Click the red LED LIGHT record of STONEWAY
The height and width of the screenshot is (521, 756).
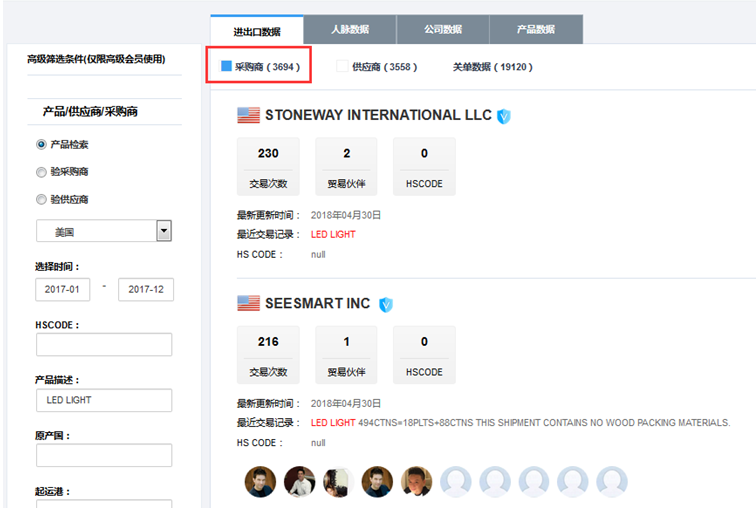pyautogui.click(x=333, y=235)
